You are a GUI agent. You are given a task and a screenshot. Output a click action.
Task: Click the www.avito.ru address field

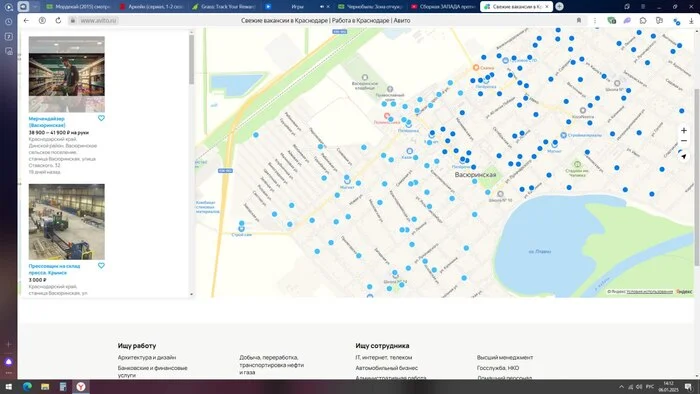pos(99,21)
